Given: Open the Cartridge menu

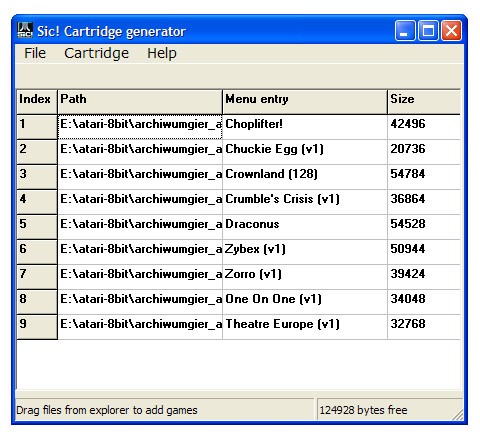Looking at the screenshot, I should pos(96,53).
